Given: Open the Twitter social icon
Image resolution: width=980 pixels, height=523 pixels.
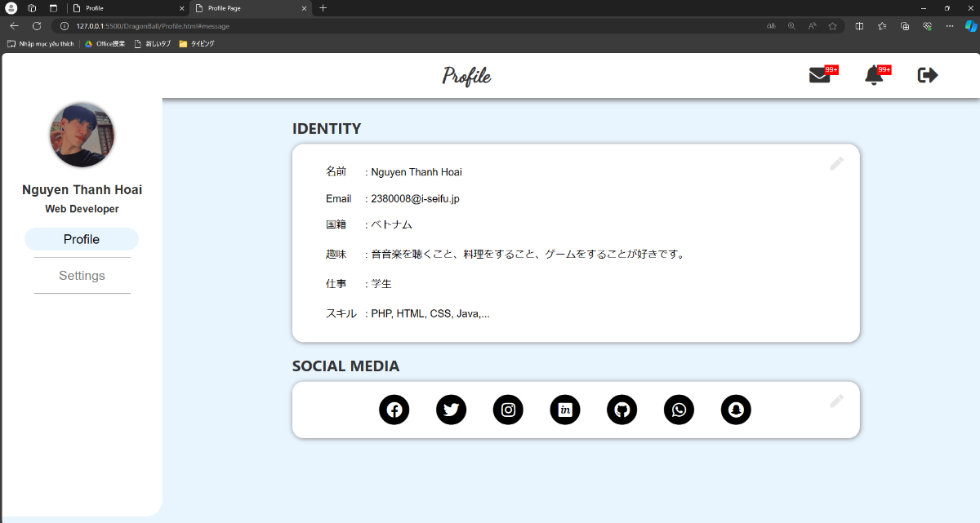Looking at the screenshot, I should coord(451,410).
